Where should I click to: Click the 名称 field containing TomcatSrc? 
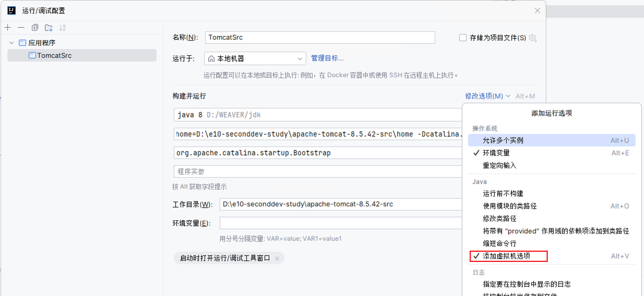tap(320, 38)
